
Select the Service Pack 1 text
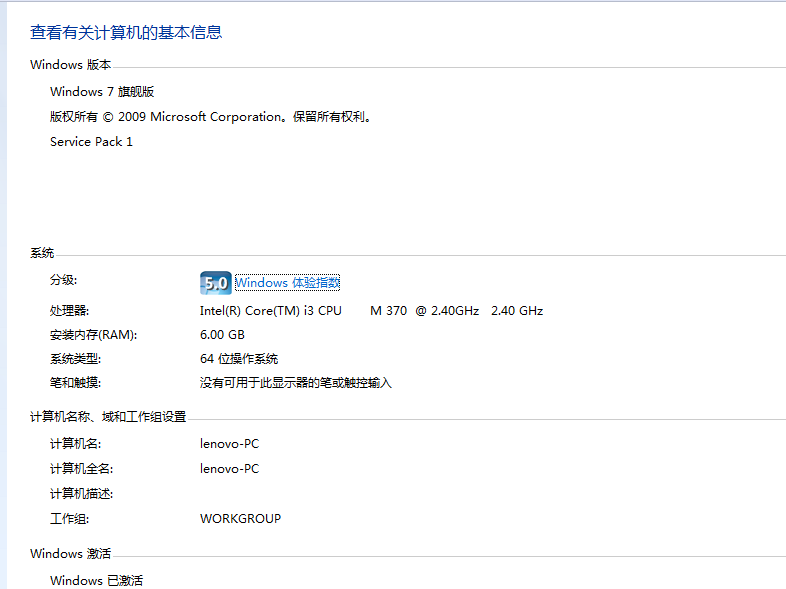click(91, 142)
